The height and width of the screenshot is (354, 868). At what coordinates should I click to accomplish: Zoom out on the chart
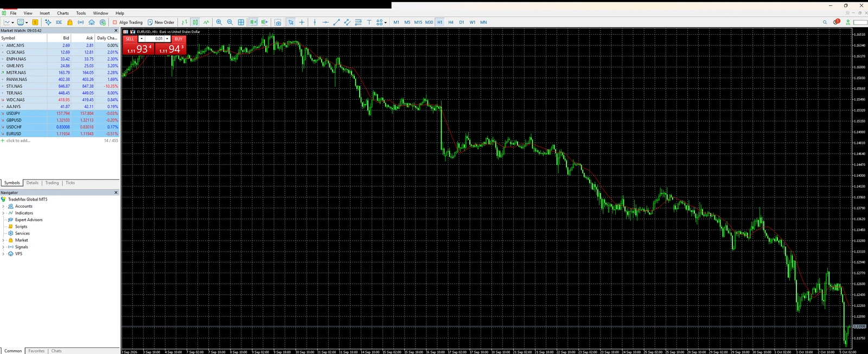[x=230, y=22]
